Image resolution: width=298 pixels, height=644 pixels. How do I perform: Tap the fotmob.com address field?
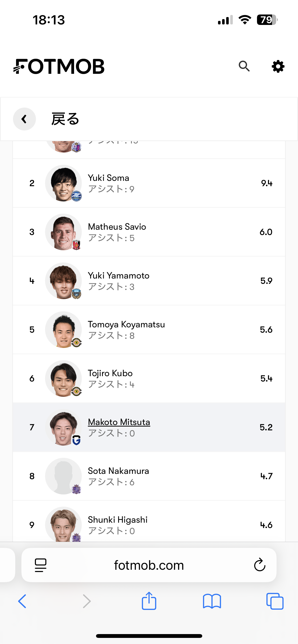tap(149, 565)
